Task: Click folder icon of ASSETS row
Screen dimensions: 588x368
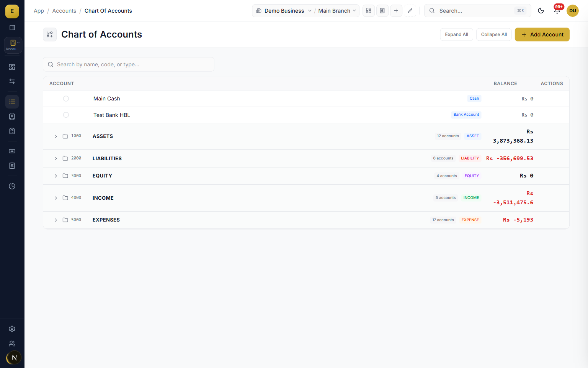Action: 65,136
